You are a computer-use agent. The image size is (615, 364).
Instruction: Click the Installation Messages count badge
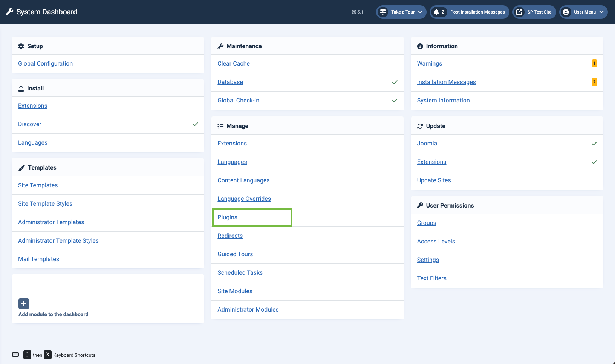594,82
